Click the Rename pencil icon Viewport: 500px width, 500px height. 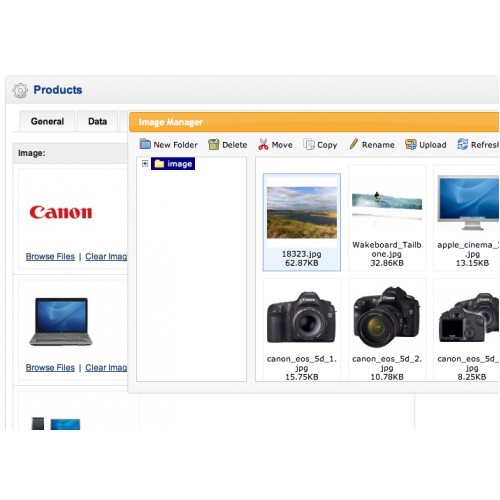click(x=353, y=144)
